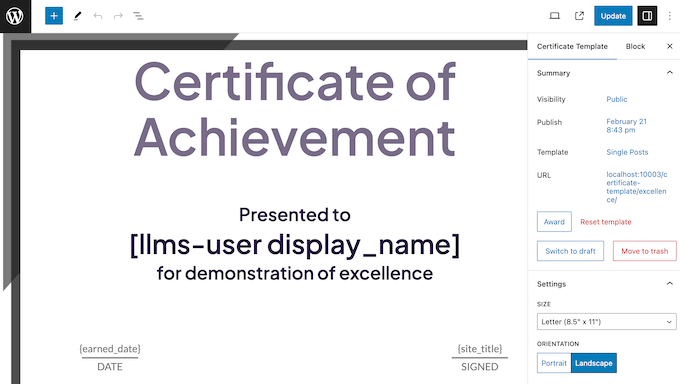The height and width of the screenshot is (384, 680).
Task: Switch to the Block tab
Action: click(635, 46)
